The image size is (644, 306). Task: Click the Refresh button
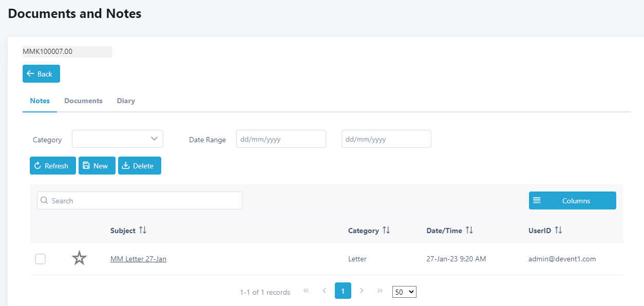52,166
